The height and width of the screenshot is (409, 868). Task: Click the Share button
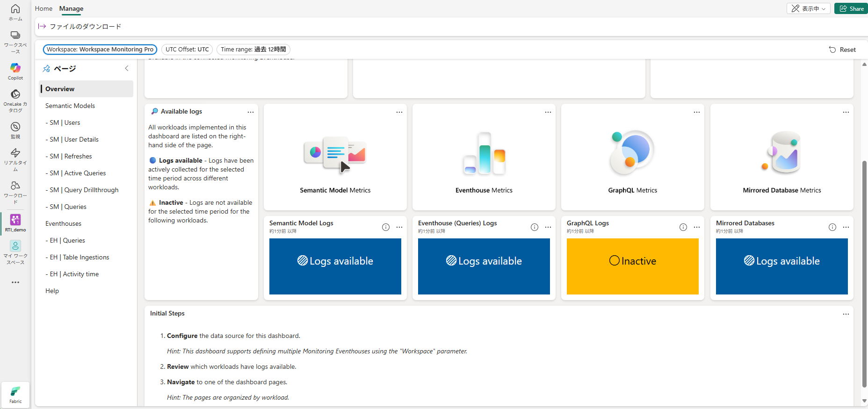(x=851, y=8)
